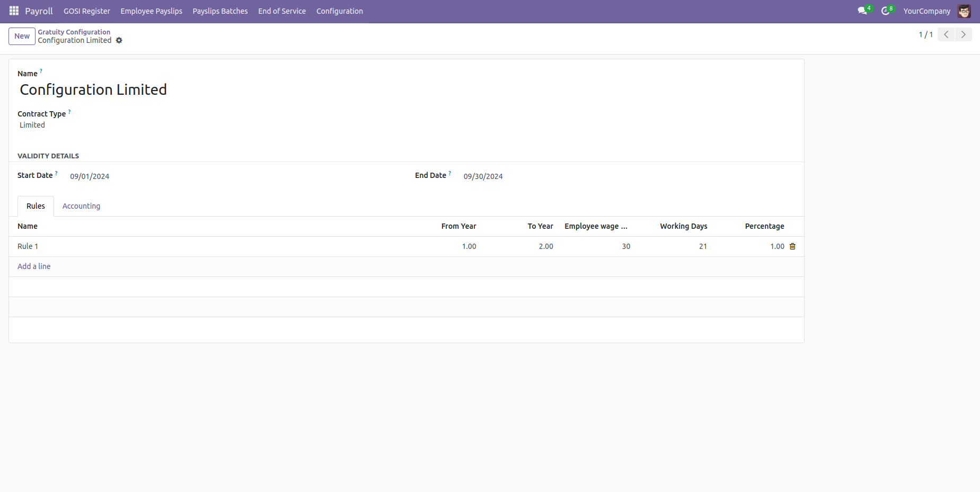The width and height of the screenshot is (980, 492).
Task: Click Add a line link
Action: (x=34, y=266)
